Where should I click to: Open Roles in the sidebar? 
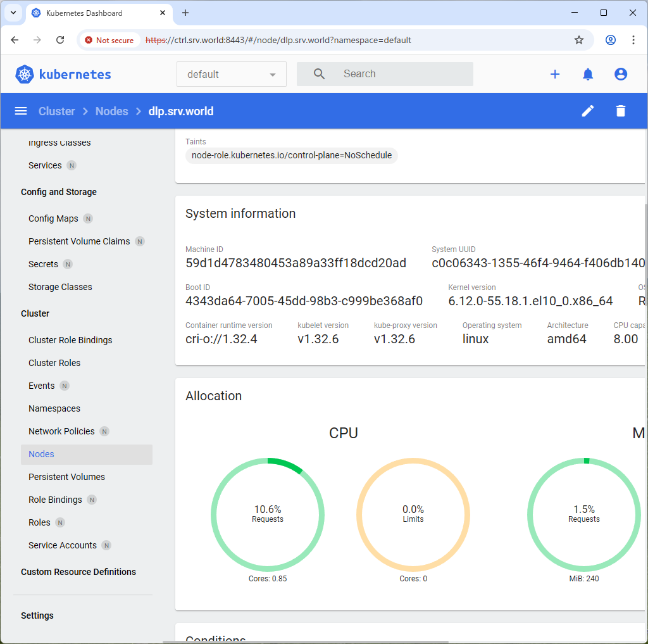[39, 522]
